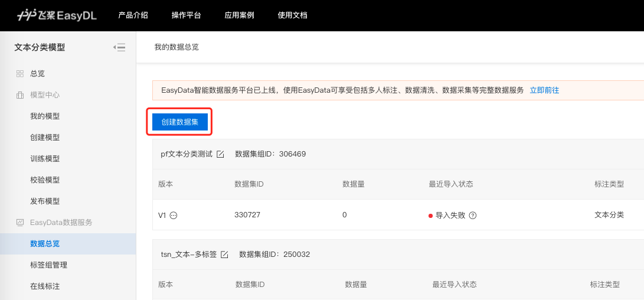Click 数据量 column header in first table

pyautogui.click(x=354, y=184)
